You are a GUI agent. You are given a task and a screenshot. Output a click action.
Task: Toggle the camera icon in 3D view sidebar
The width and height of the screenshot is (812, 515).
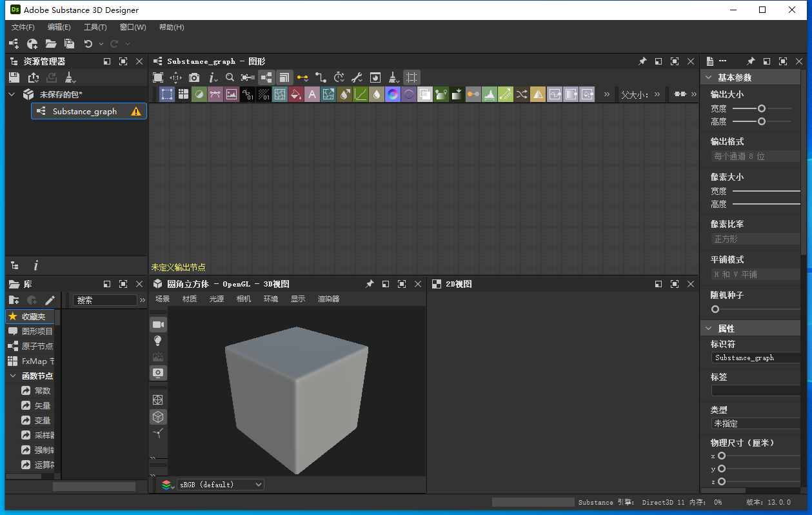(x=158, y=324)
